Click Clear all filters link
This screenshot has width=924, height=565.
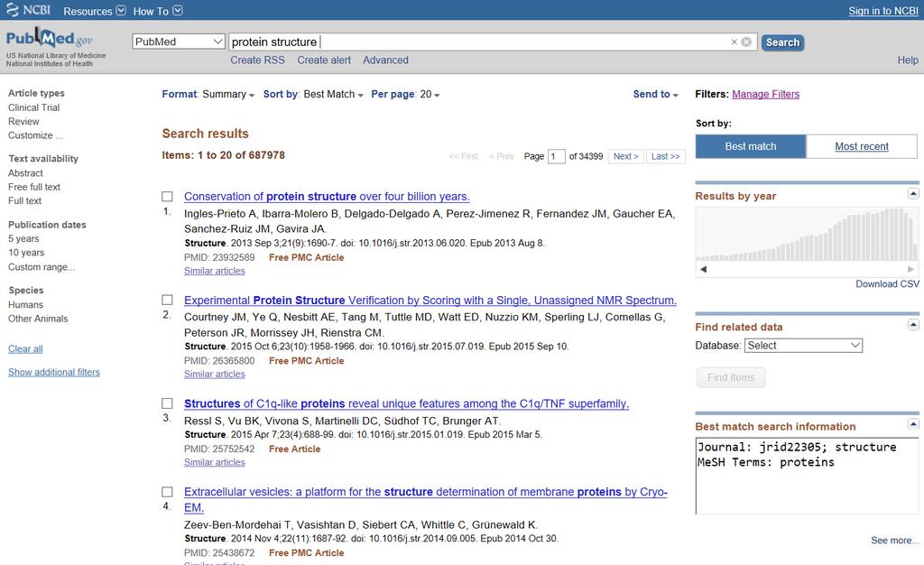25,348
